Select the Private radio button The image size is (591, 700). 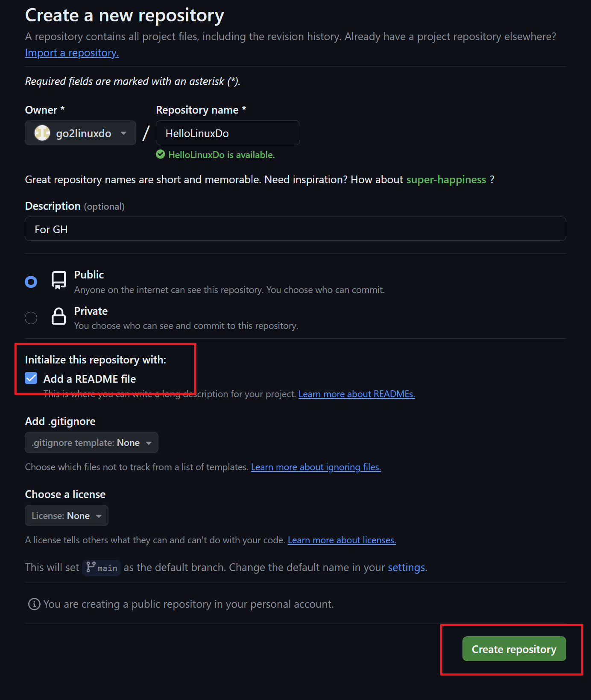[31, 318]
